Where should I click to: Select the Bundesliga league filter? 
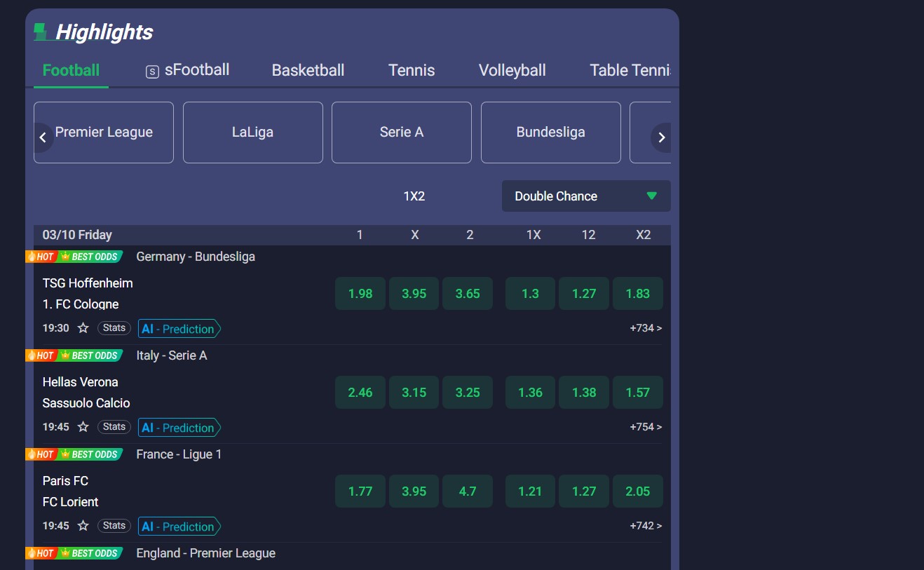point(550,133)
